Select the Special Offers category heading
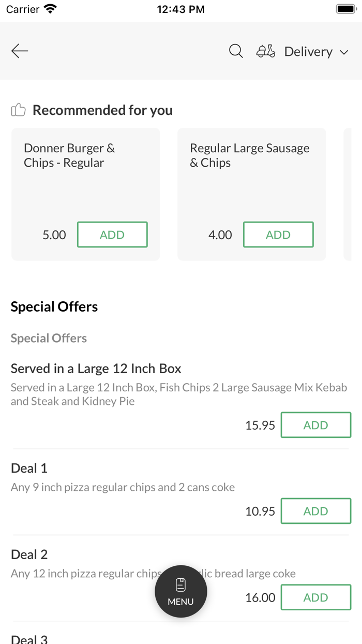 (49, 338)
